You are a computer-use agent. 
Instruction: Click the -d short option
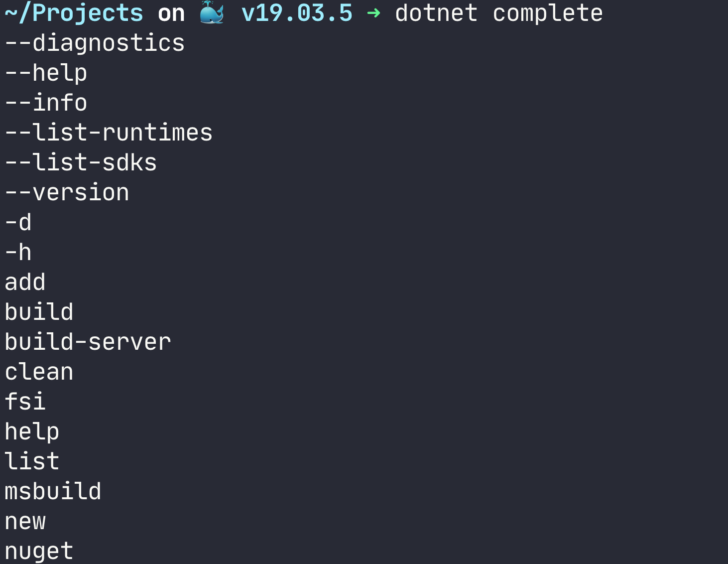point(18,223)
